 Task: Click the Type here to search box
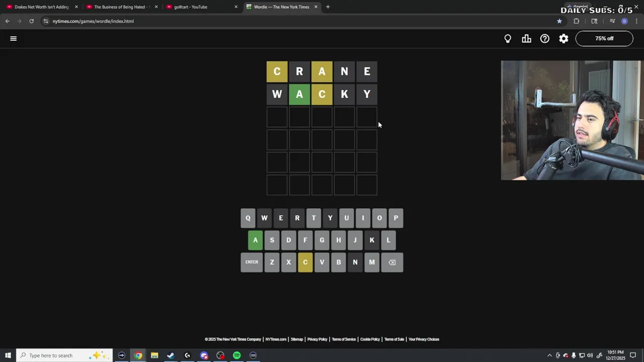click(64, 355)
